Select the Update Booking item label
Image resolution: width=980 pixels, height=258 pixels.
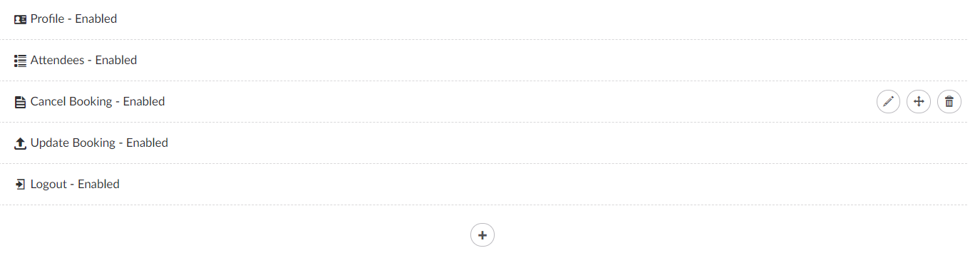(73, 143)
